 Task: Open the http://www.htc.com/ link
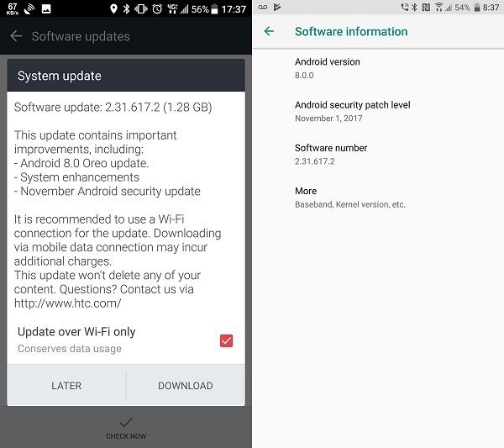point(67,303)
